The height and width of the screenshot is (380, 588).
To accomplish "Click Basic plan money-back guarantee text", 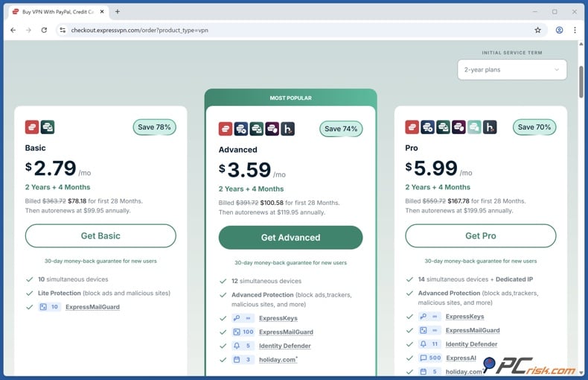I will coord(100,261).
